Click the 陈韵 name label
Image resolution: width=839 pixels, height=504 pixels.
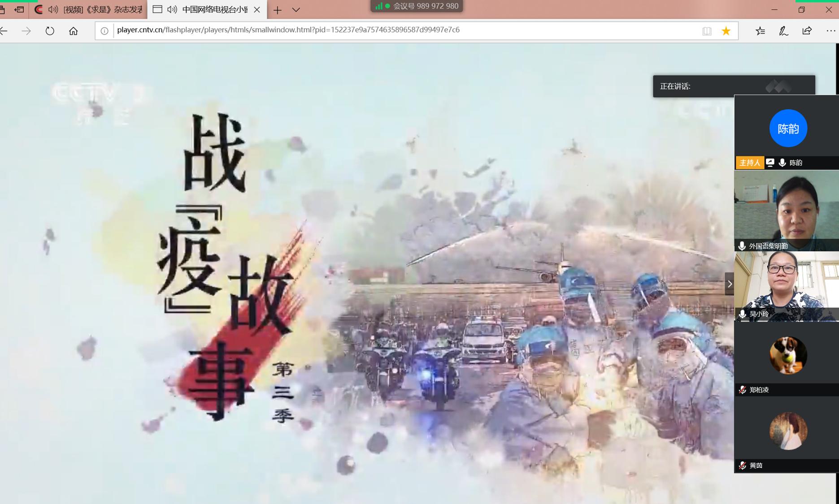point(796,163)
